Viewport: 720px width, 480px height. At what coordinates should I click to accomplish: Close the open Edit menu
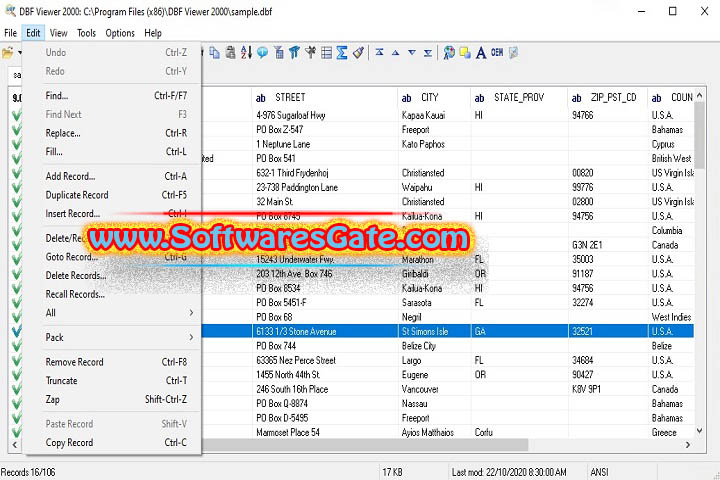33,33
